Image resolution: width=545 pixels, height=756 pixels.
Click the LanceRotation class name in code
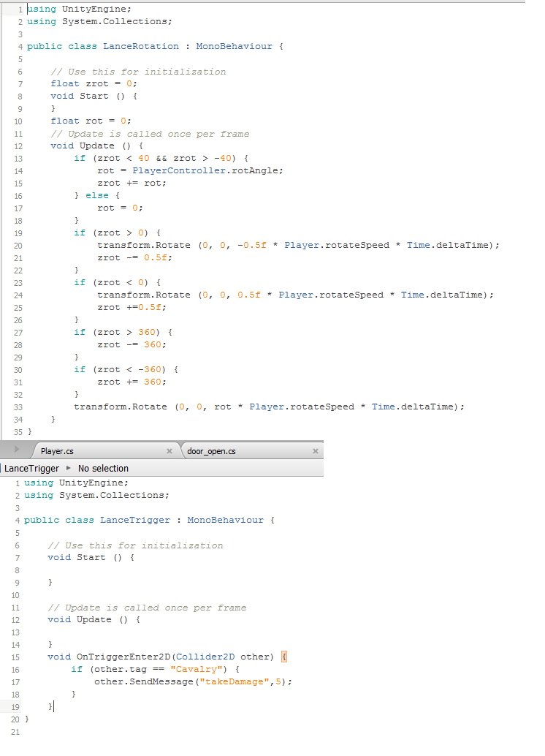point(141,46)
